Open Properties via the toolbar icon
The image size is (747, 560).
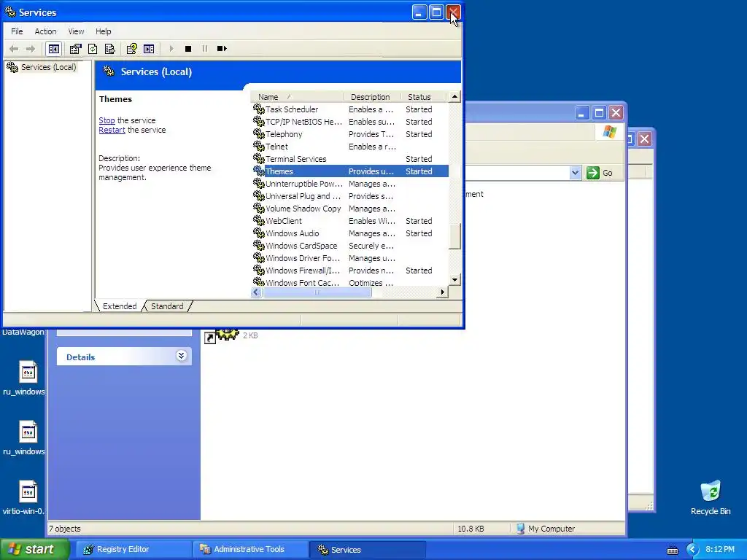tap(75, 49)
